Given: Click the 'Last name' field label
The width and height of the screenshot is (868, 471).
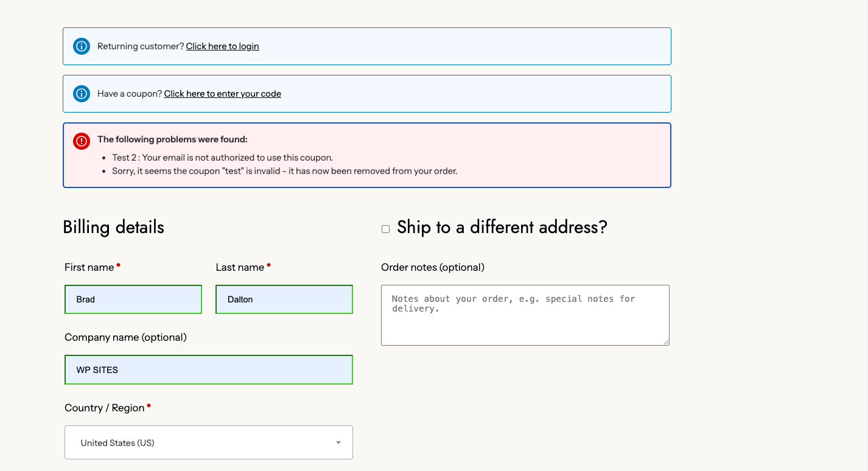Looking at the screenshot, I should click(x=240, y=267).
